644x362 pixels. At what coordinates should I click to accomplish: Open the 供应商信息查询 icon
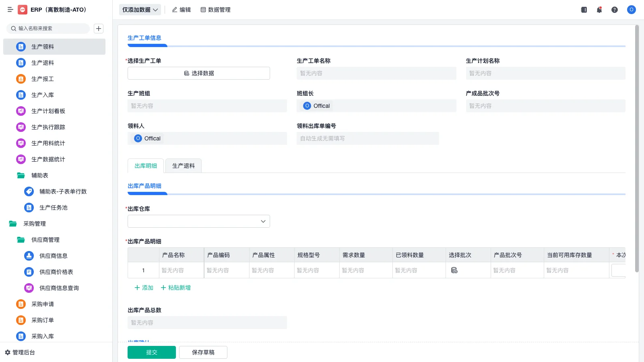[29, 288]
